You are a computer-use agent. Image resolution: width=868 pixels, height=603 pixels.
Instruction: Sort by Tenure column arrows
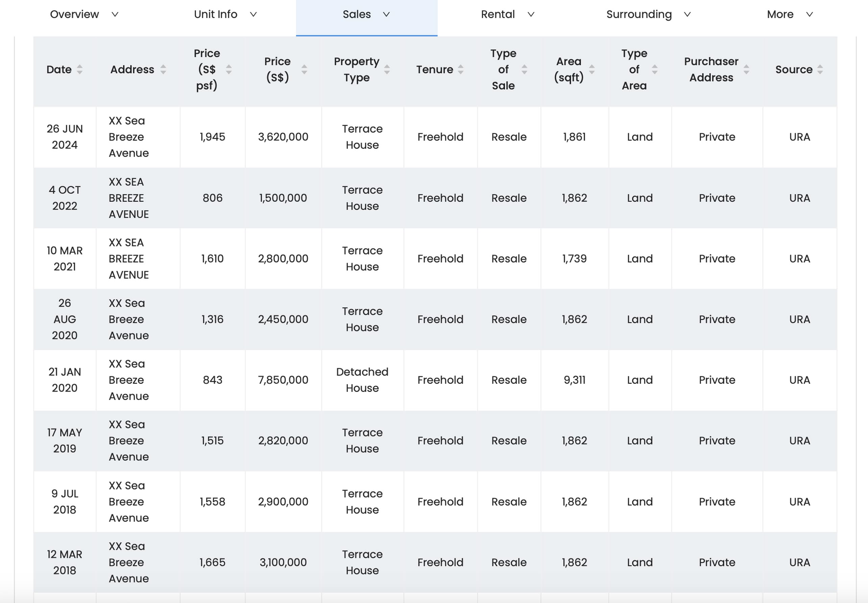click(460, 70)
